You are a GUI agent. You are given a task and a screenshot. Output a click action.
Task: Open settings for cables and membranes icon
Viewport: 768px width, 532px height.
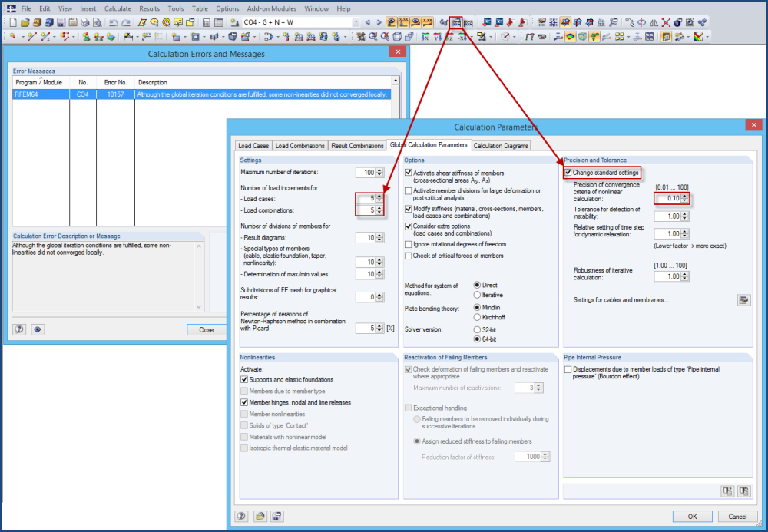pyautogui.click(x=743, y=300)
